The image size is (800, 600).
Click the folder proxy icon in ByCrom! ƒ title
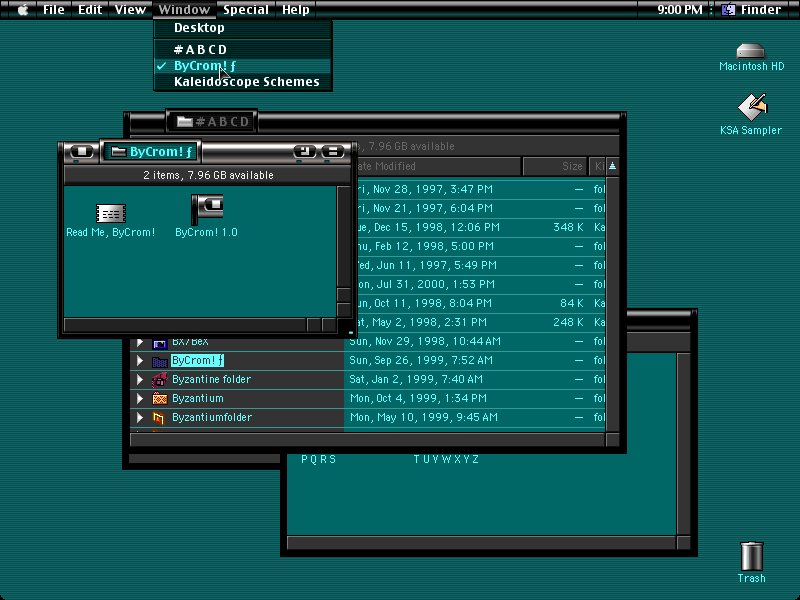[x=118, y=152]
